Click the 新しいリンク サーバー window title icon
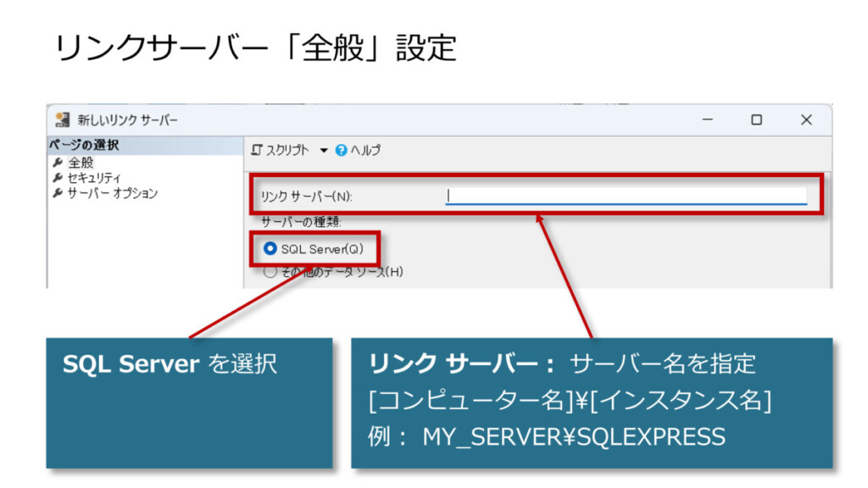This screenshot has width=868, height=488. [x=62, y=120]
